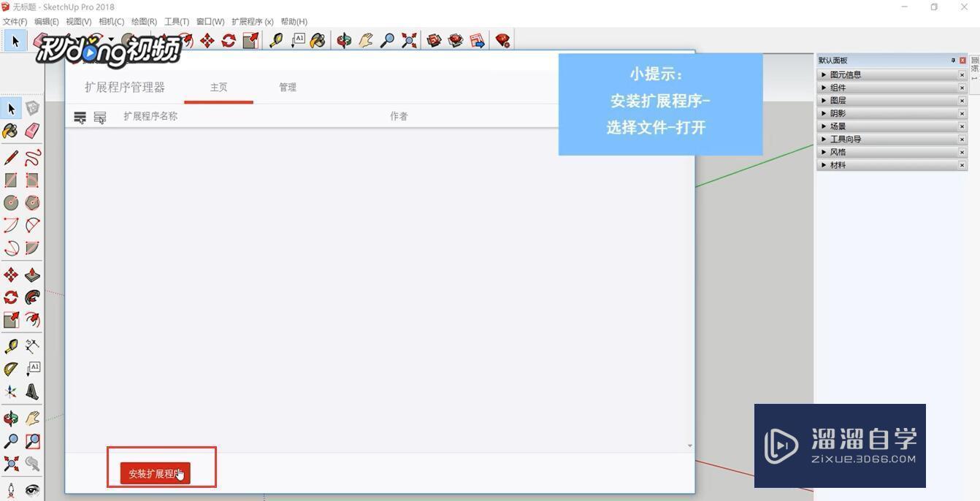Select the Polygon tool
The height and width of the screenshot is (501, 980).
click(32, 202)
